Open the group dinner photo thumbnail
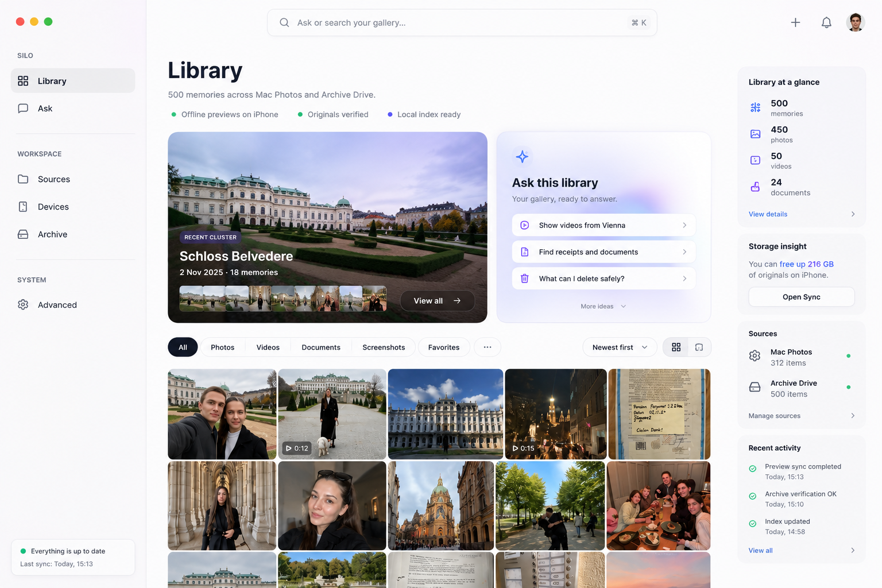This screenshot has height=588, width=882. click(x=658, y=506)
